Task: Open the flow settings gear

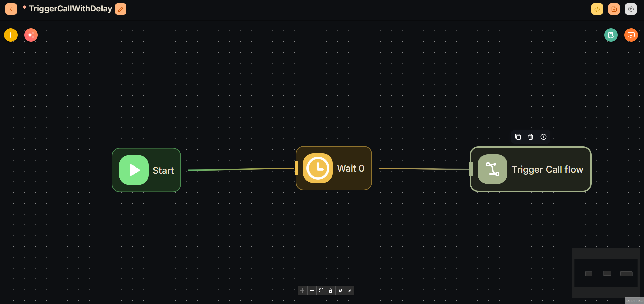Action: click(631, 9)
